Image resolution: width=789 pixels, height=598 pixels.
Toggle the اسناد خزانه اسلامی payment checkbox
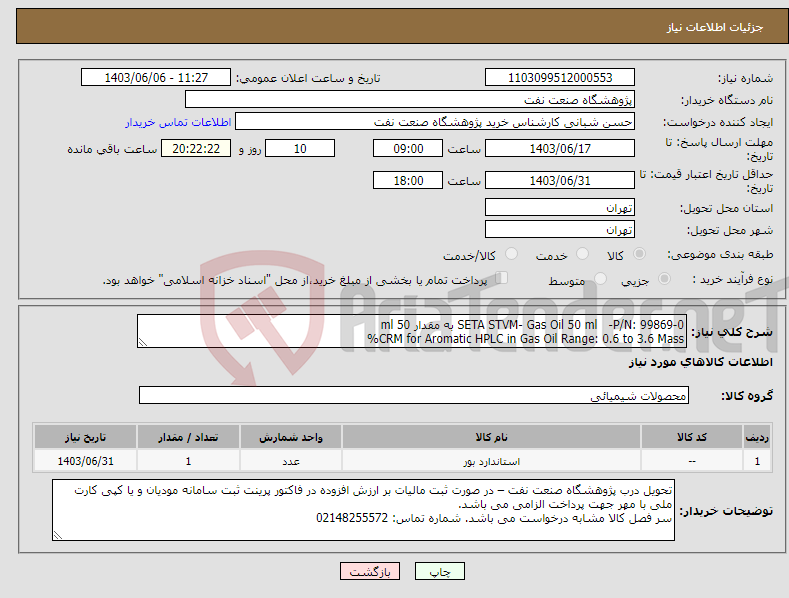coord(501,278)
